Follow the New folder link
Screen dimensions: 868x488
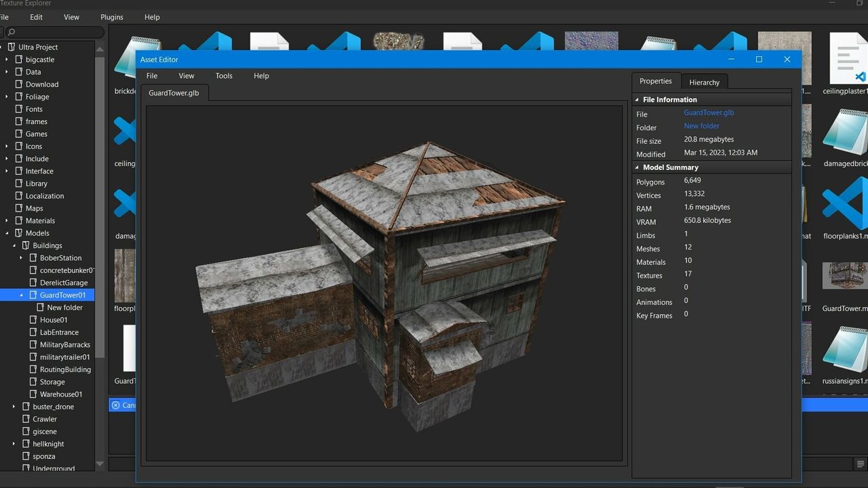point(701,126)
